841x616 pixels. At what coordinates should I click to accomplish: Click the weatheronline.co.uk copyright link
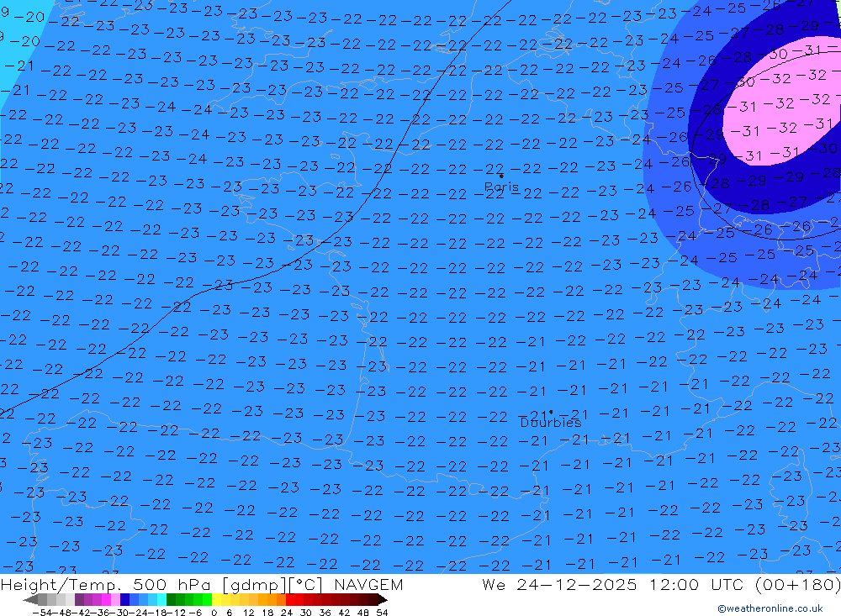click(x=770, y=608)
